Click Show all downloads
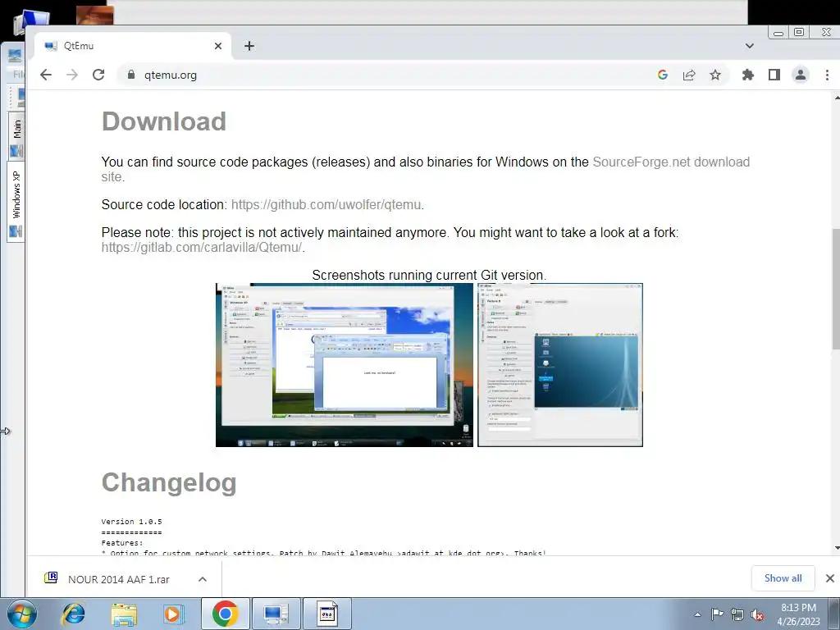This screenshot has width=840, height=630. pyautogui.click(x=783, y=578)
